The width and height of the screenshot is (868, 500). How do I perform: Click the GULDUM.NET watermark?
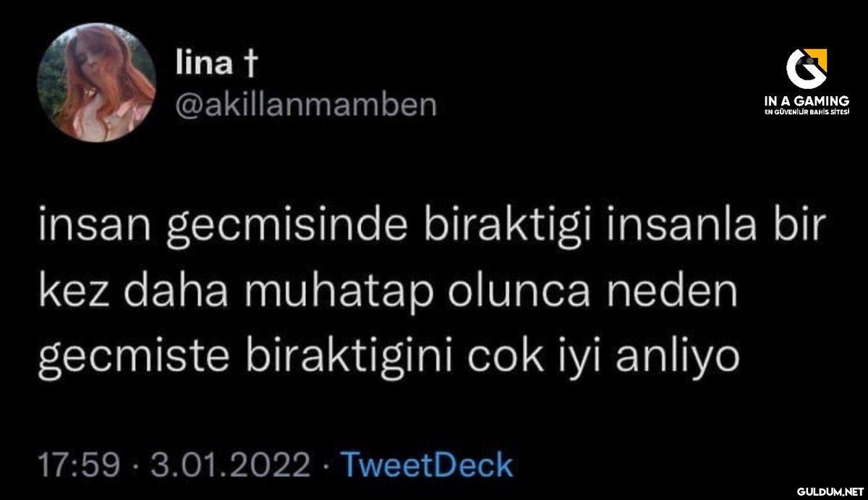pos(826,490)
